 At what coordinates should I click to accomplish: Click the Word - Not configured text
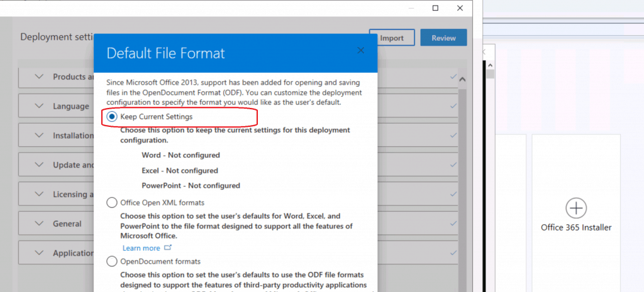click(180, 155)
